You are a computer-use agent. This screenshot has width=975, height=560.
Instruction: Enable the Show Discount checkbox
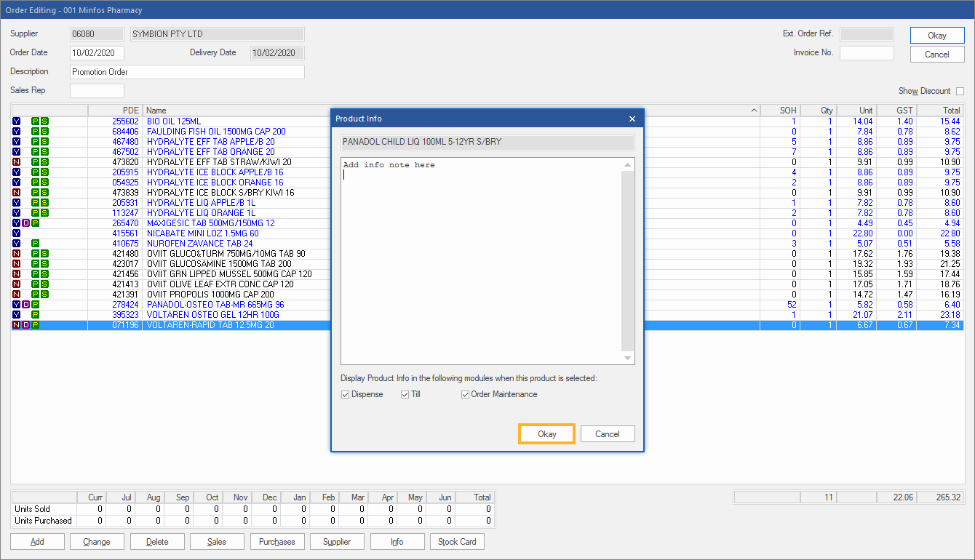[960, 91]
